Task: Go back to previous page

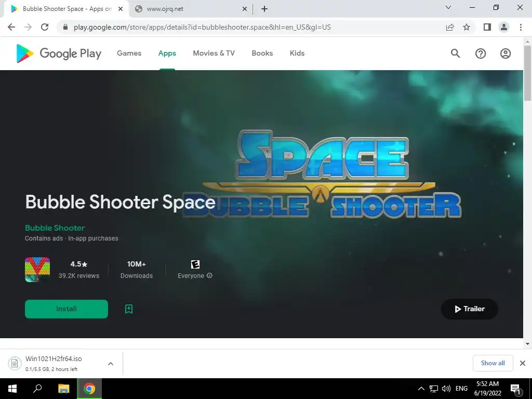Action: point(11,27)
